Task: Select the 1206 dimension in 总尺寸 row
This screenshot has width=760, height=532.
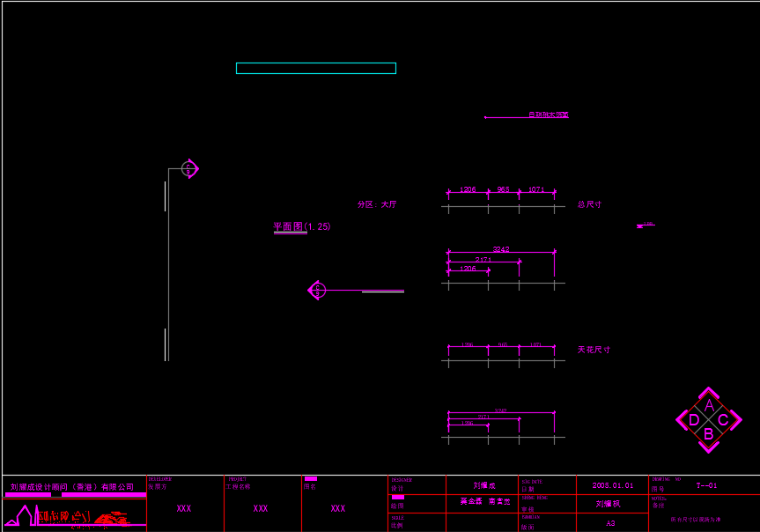Action: (468, 189)
